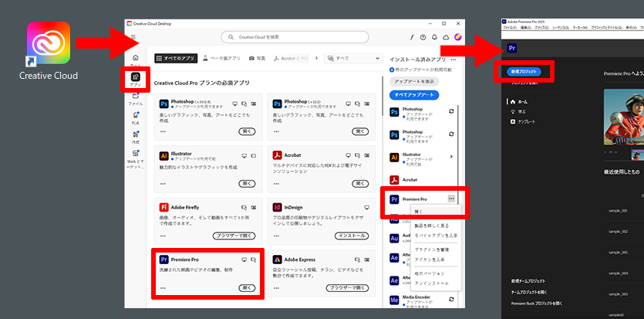This screenshot has height=319, width=644.
Task: Click the 新規プロジェクト button in Premiere Pro
Action: pos(524,72)
